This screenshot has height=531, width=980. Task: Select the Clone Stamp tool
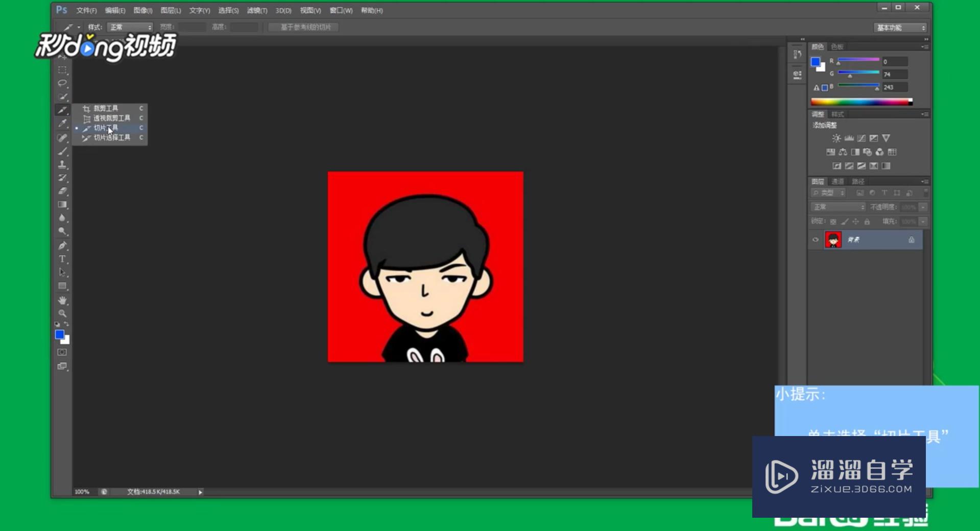tap(62, 164)
